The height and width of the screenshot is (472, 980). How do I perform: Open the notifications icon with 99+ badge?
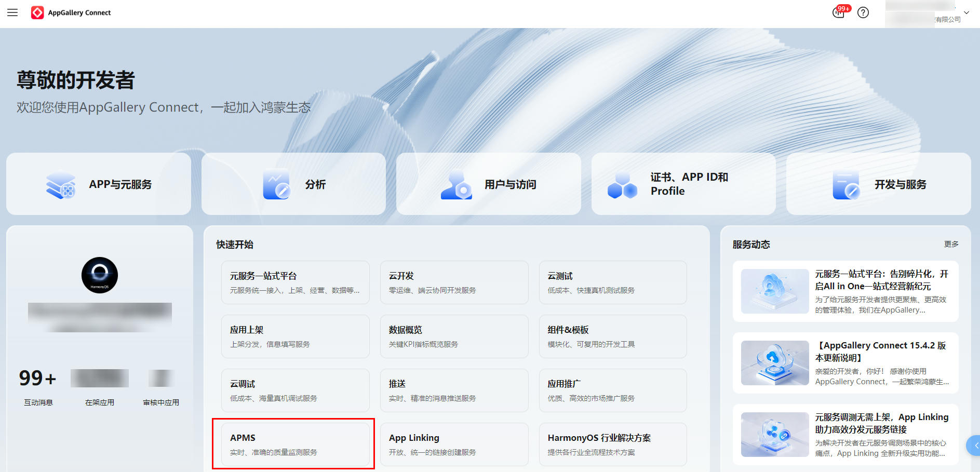(x=838, y=12)
